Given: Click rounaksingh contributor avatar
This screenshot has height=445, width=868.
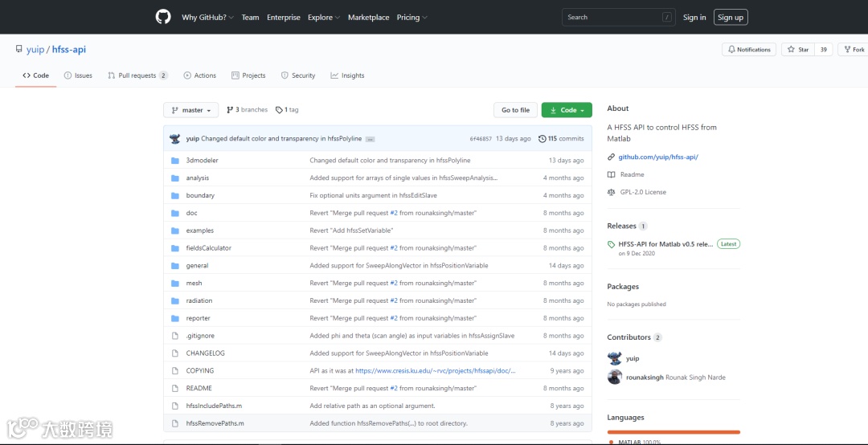Looking at the screenshot, I should 615,378.
